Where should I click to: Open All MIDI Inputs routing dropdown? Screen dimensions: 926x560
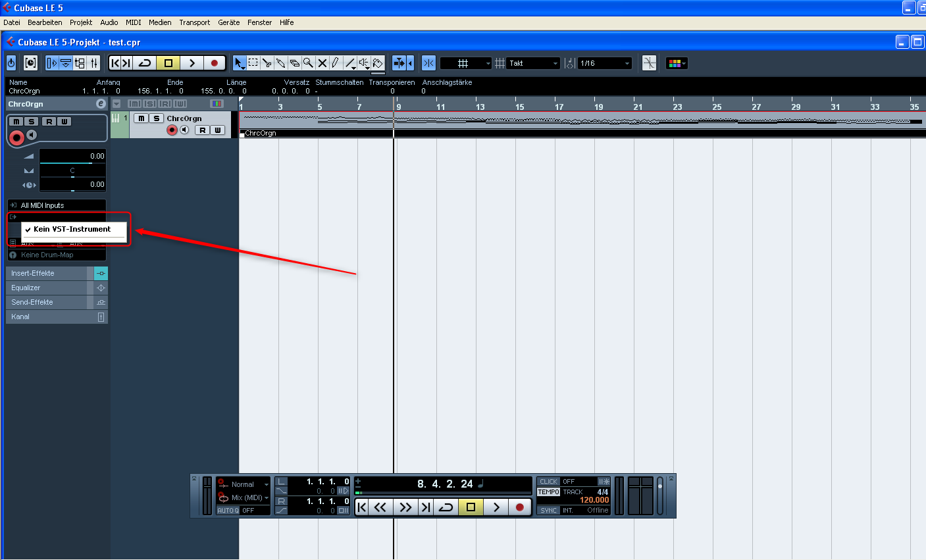(x=57, y=205)
